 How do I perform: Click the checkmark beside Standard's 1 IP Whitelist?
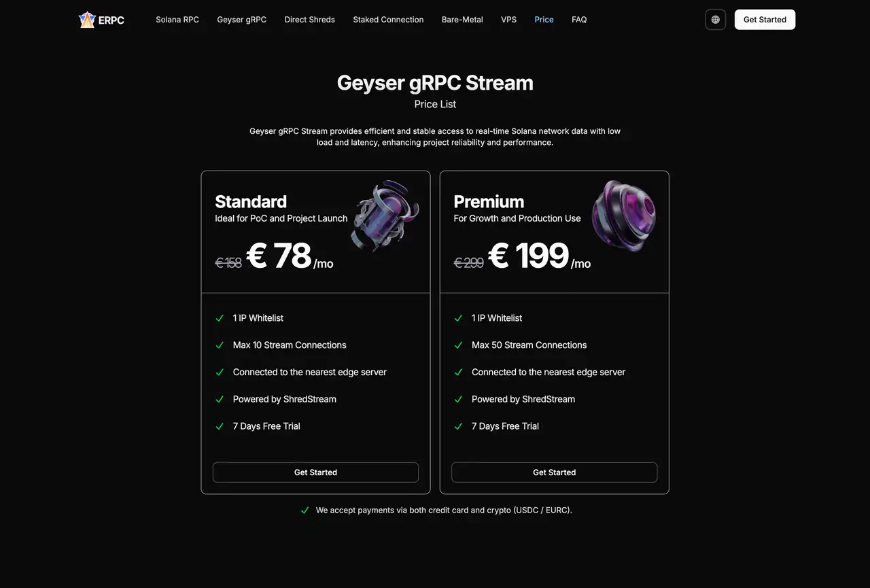pos(219,317)
